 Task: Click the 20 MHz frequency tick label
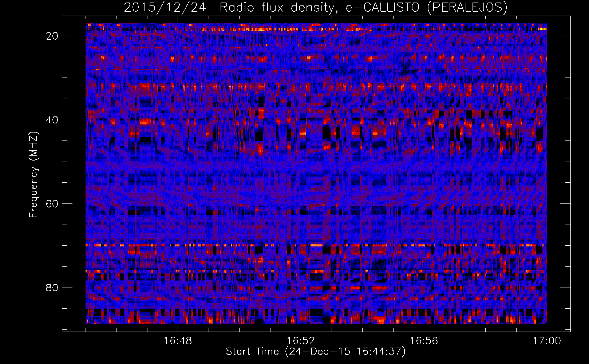pyautogui.click(x=52, y=36)
